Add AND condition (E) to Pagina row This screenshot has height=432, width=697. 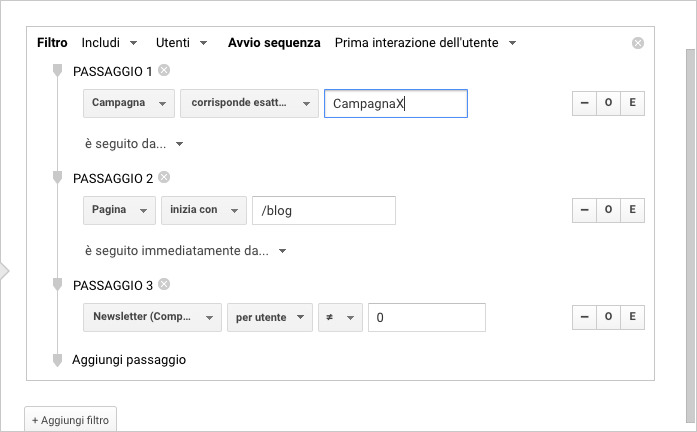(632, 211)
